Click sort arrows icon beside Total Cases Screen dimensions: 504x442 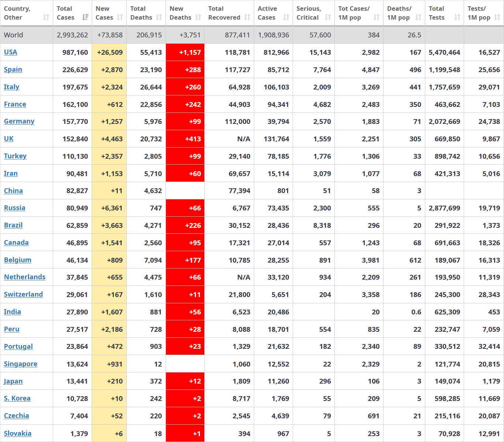(85, 17)
